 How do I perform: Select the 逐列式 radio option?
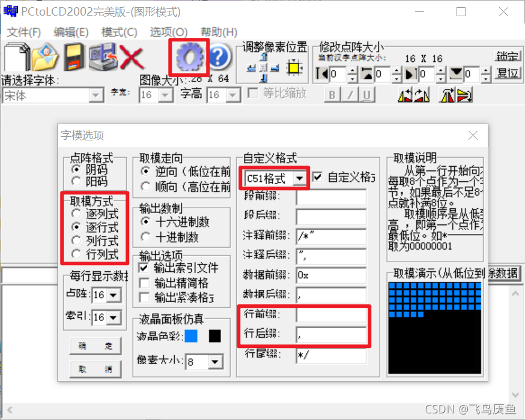[x=76, y=214]
